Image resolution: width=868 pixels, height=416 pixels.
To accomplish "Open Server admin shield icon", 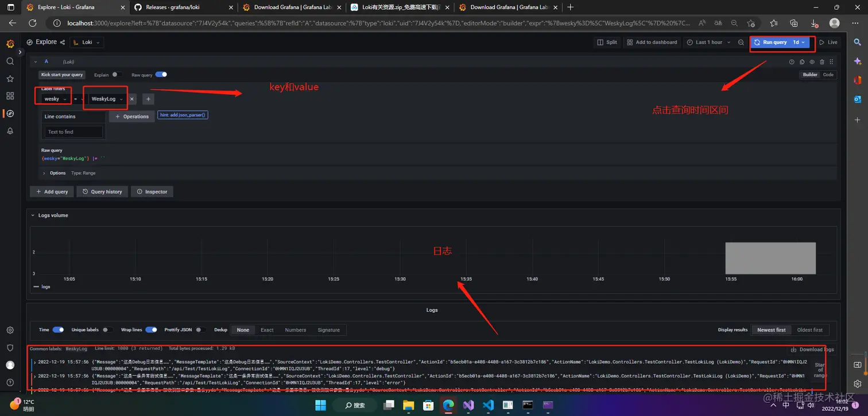I will pos(10,348).
